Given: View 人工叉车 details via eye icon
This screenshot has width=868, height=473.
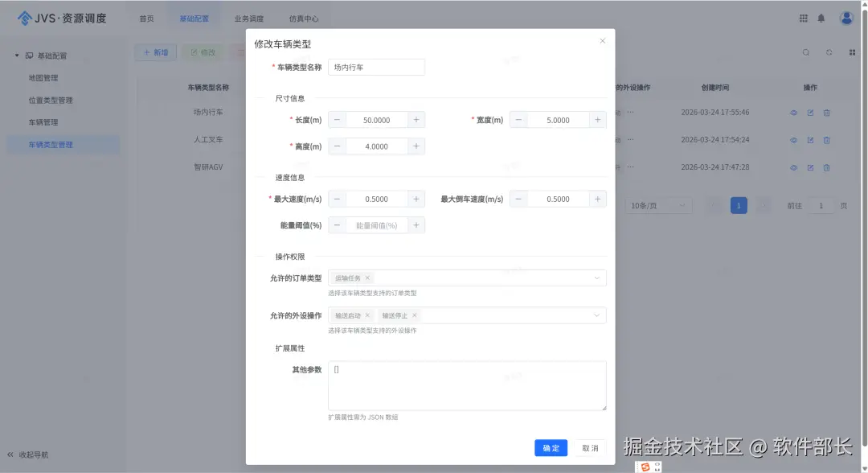Looking at the screenshot, I should [x=793, y=139].
